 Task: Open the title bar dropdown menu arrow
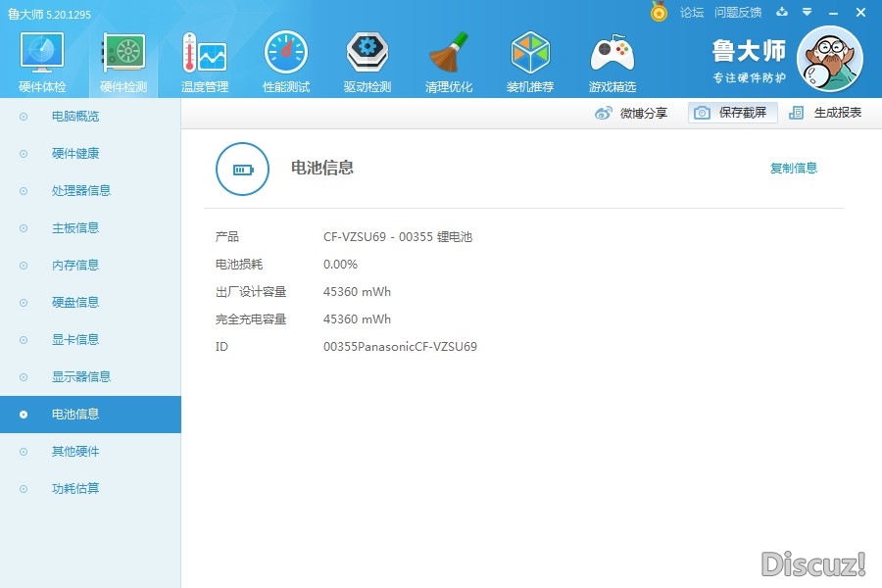[807, 12]
